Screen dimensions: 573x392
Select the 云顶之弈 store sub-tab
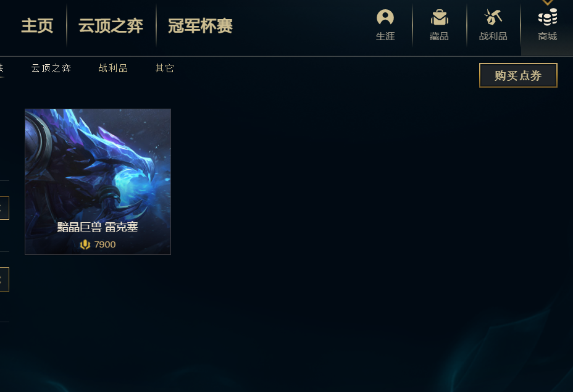tap(51, 68)
